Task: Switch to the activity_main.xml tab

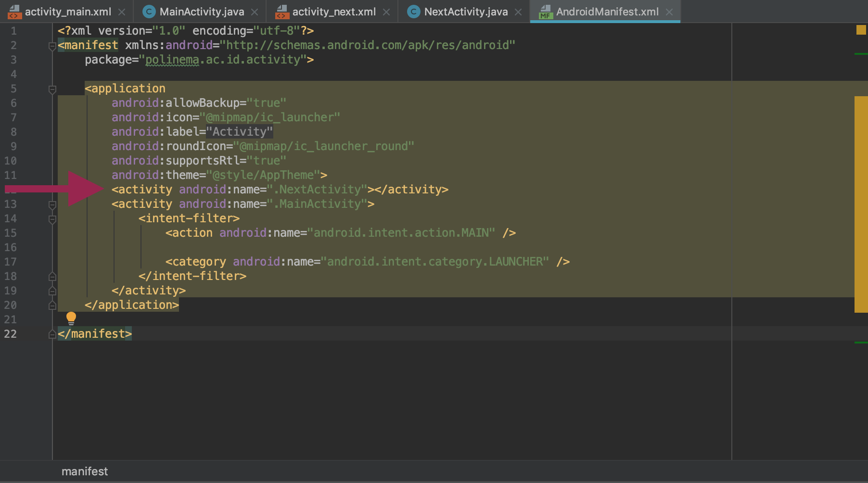Action: coord(68,12)
